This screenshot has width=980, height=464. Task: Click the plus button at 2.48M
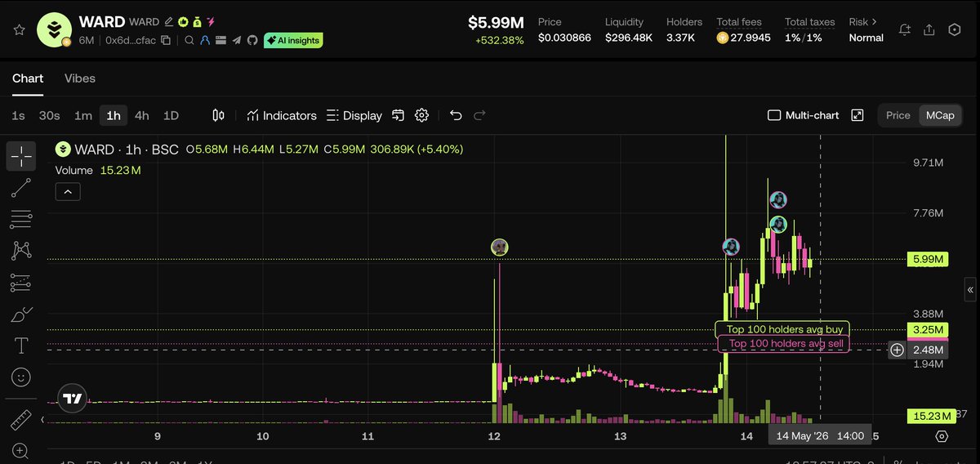(897, 350)
